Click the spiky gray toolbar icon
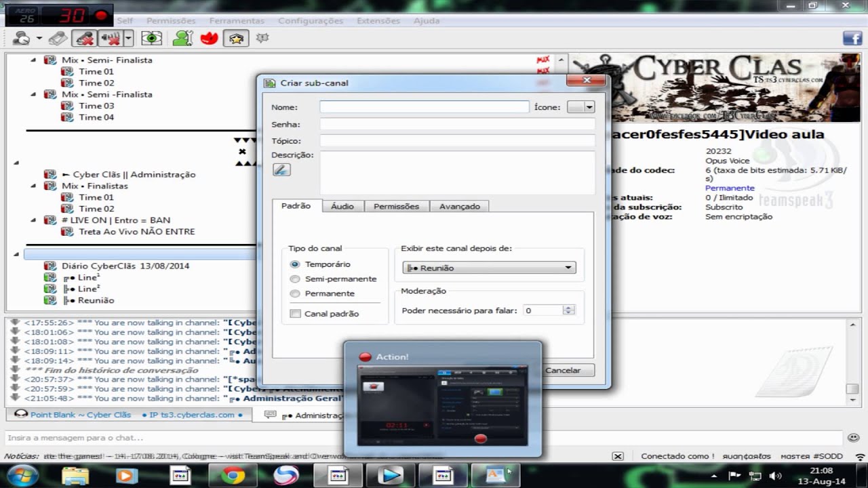Image resolution: width=868 pixels, height=488 pixels. click(262, 38)
